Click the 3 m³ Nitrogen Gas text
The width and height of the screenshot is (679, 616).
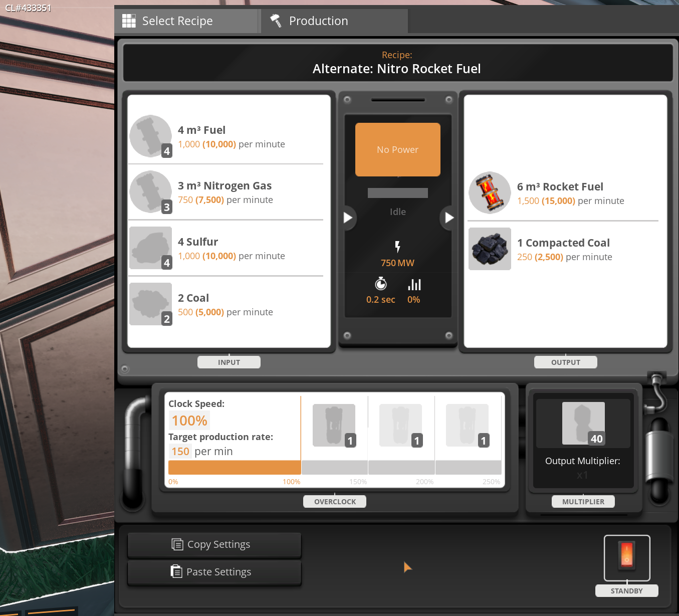(224, 186)
